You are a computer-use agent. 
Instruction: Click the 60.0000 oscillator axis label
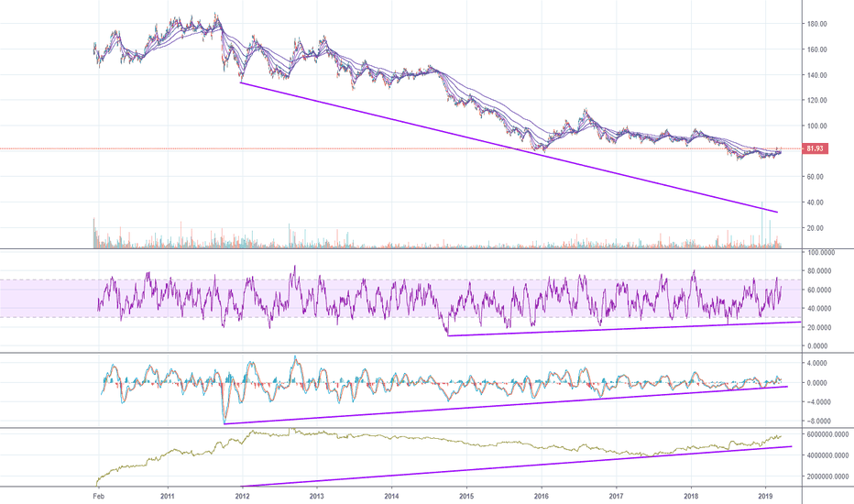(x=819, y=290)
